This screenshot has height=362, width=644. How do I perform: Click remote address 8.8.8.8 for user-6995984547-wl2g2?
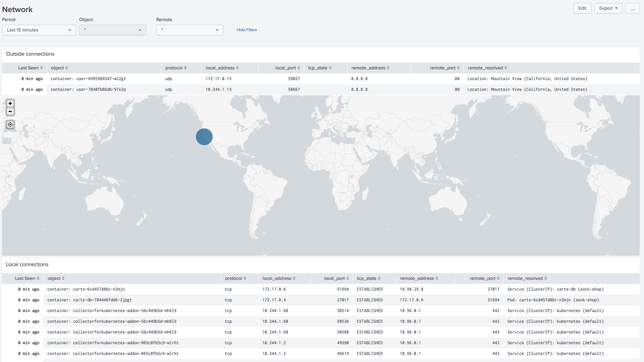pos(359,79)
